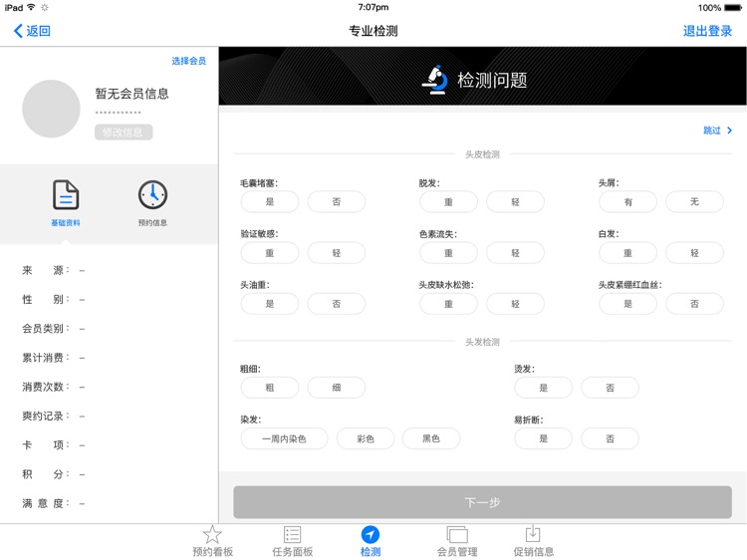Tap the 任务面板 list icon
The height and width of the screenshot is (560, 747).
[292, 534]
